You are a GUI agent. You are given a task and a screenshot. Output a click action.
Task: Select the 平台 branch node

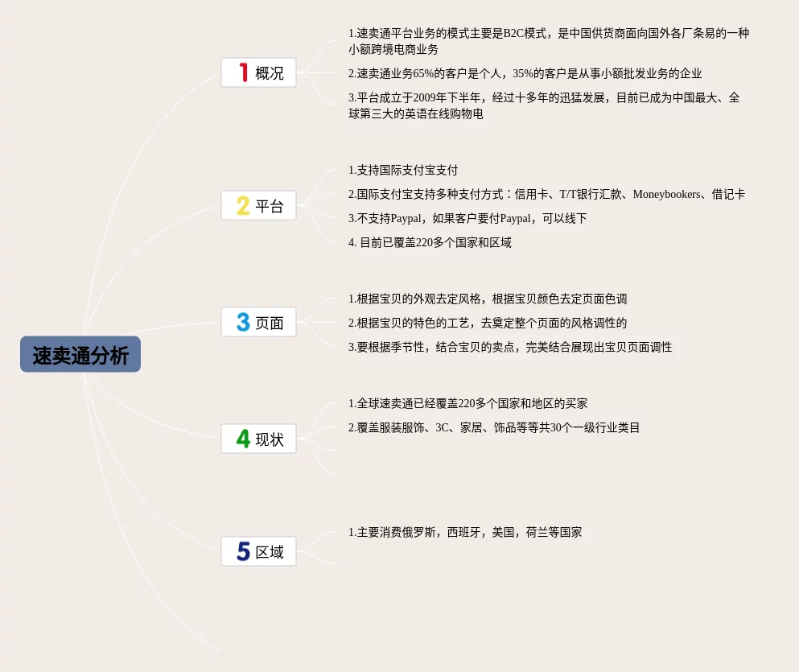coord(258,205)
